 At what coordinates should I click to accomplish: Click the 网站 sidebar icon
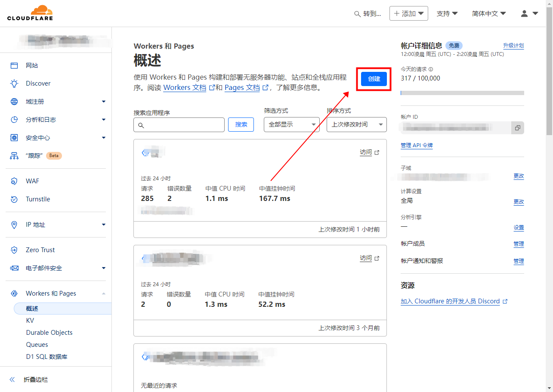pos(14,65)
